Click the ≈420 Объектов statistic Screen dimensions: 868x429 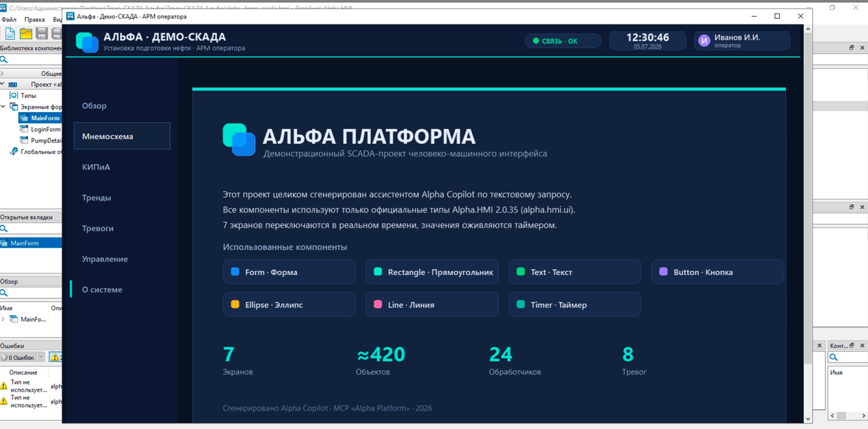(380, 360)
